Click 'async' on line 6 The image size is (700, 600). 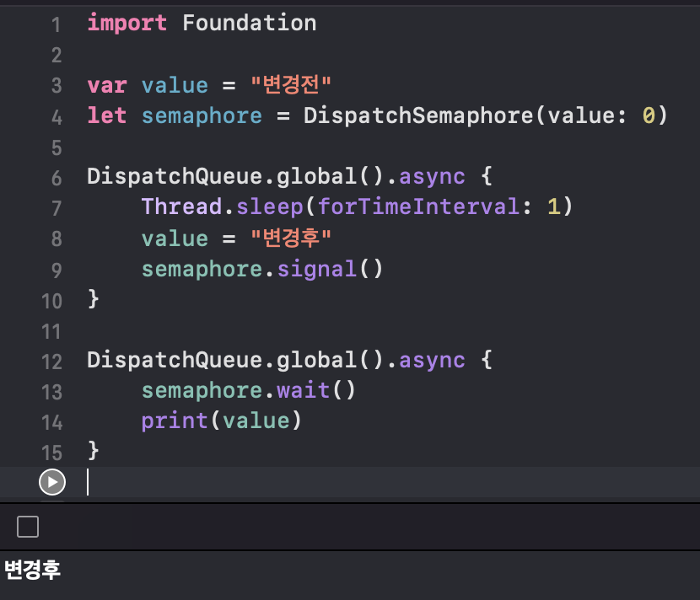432,177
